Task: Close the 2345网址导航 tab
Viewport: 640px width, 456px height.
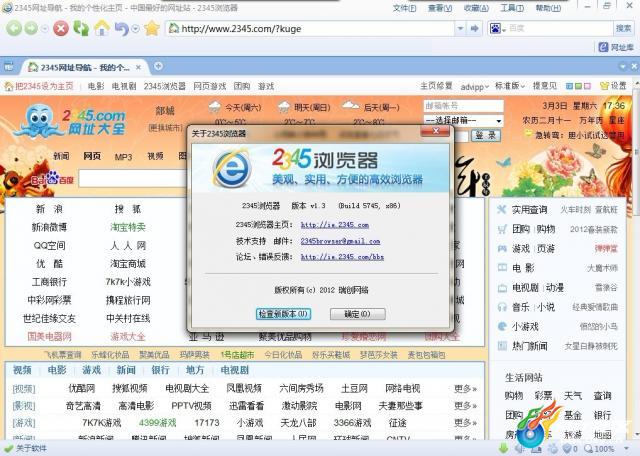Action: click(139, 67)
